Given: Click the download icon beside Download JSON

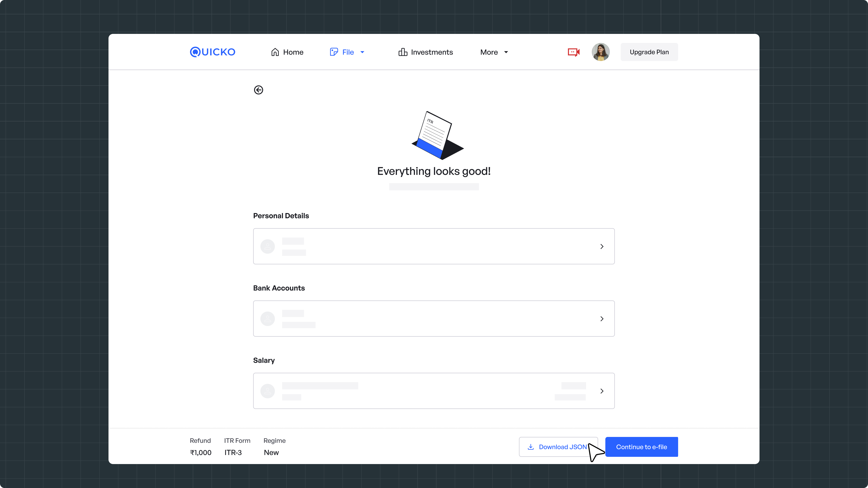Looking at the screenshot, I should click(531, 447).
